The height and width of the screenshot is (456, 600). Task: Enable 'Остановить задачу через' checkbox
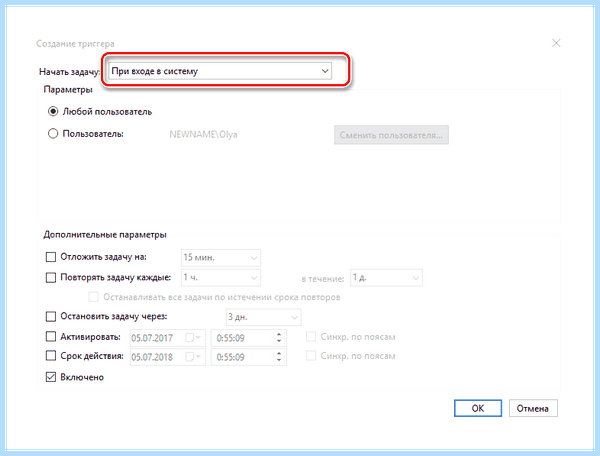point(51,316)
